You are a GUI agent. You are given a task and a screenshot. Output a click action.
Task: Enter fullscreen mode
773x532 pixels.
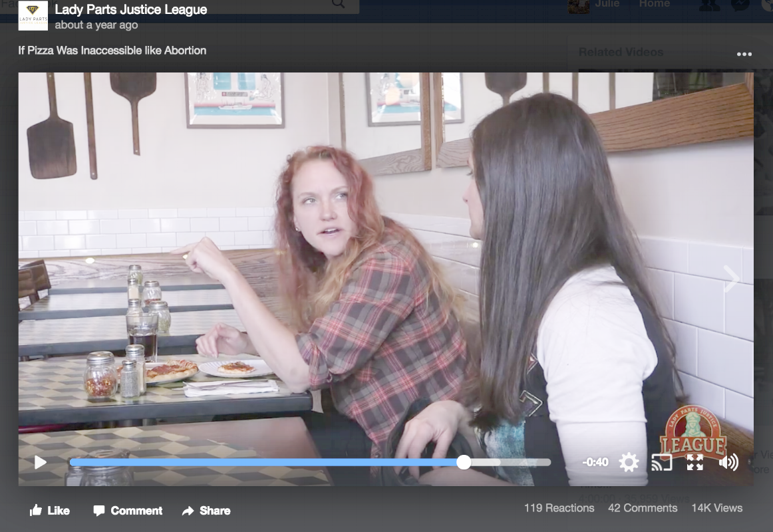click(x=695, y=463)
